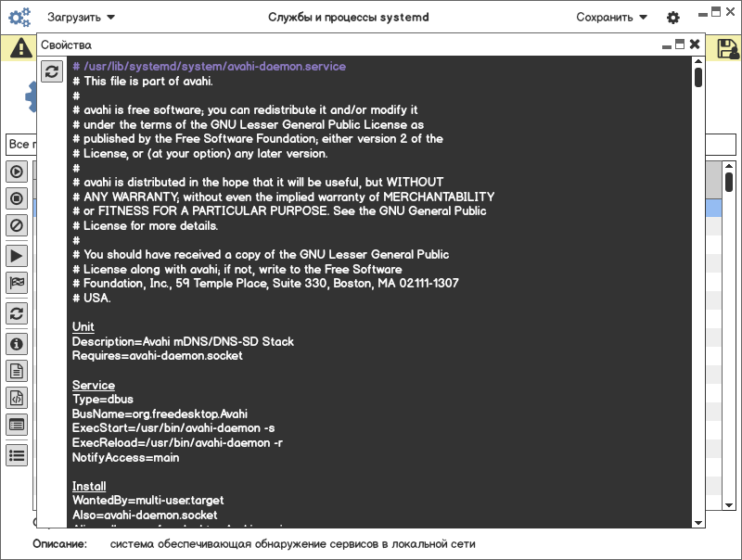
Task: Click the save floppy disk icon
Action: tap(728, 49)
